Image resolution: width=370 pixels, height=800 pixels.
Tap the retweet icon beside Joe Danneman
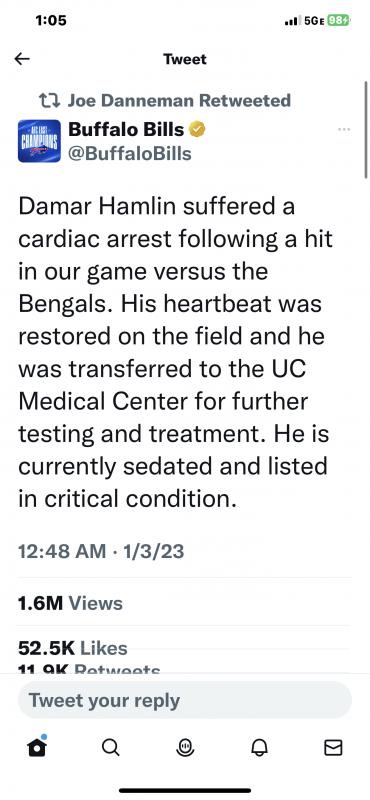[x=50, y=100]
